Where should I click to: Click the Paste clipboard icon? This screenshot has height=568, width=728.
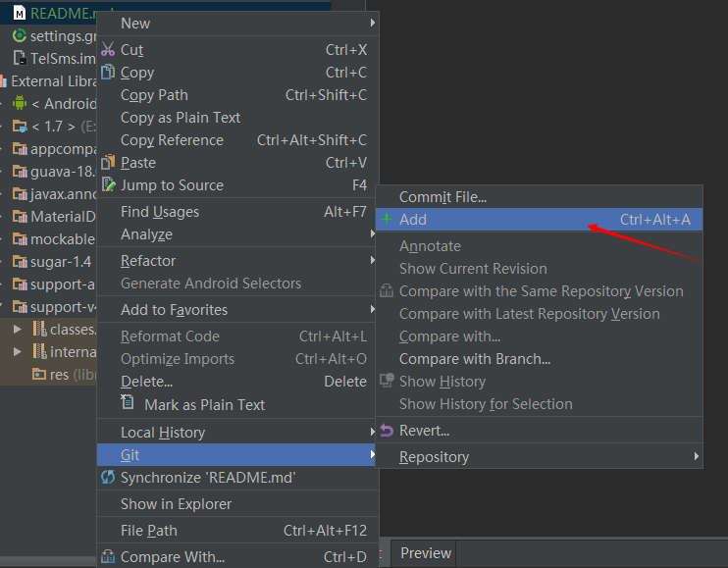coord(108,163)
